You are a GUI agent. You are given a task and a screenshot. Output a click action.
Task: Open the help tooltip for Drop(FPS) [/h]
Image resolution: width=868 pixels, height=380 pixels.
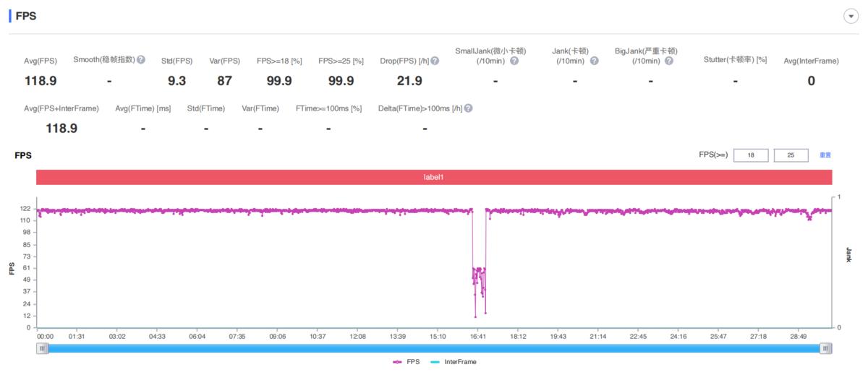(x=435, y=61)
